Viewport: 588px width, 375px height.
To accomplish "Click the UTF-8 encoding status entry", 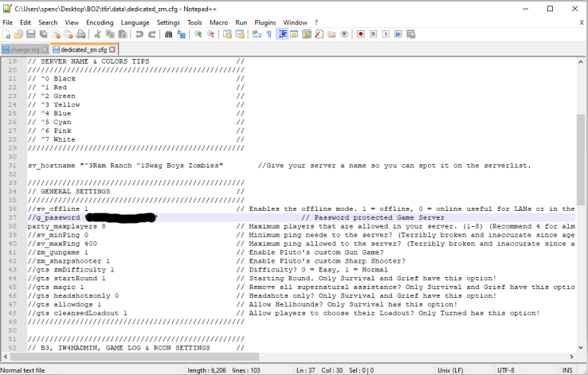I will pyautogui.click(x=505, y=370).
